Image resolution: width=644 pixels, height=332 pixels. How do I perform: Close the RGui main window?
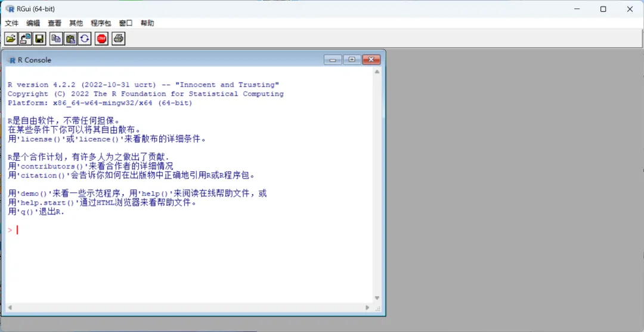point(630,9)
